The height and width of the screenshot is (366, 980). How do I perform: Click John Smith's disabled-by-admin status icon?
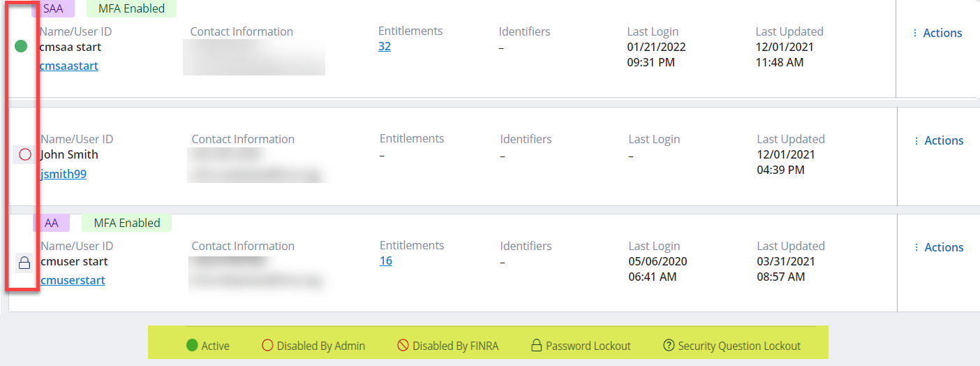(x=25, y=154)
